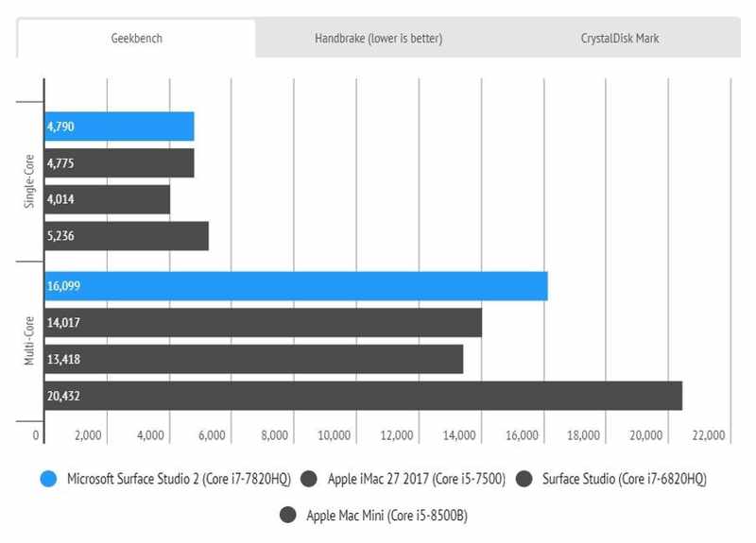Click the Apple Mac Mini (Core i5-8500B) legend label
Viewport: 756px width, 543px height.
387,516
